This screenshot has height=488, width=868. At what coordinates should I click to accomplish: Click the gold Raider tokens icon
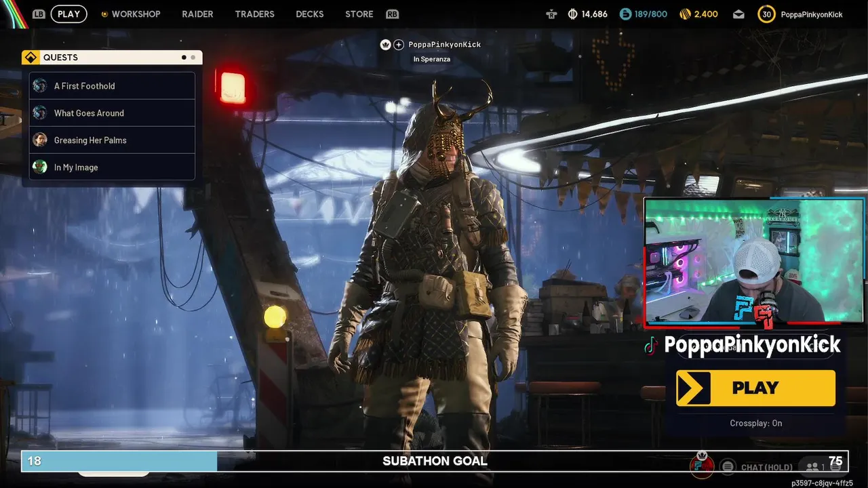point(685,14)
